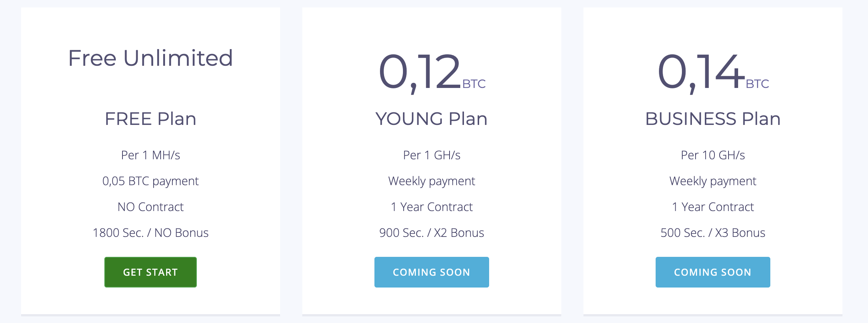Click 1 Year Contract in YOUNG Plan

[x=431, y=207]
